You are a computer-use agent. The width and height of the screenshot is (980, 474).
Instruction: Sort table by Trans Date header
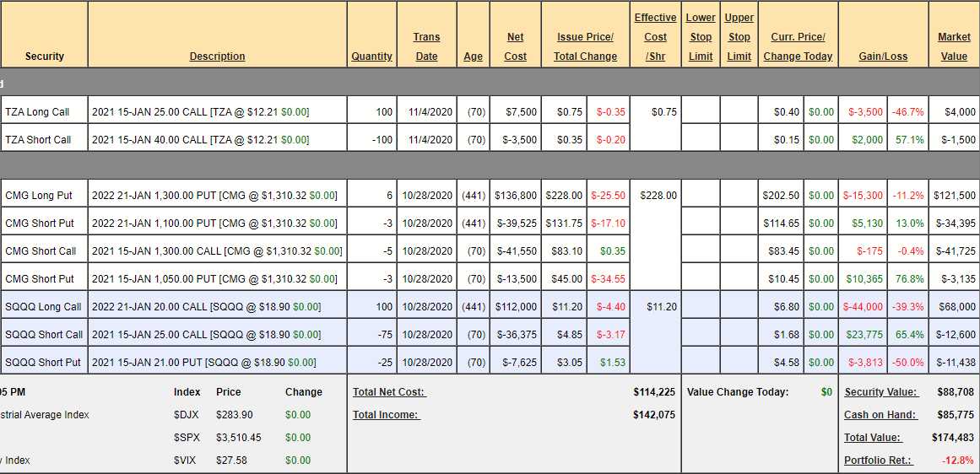[426, 46]
